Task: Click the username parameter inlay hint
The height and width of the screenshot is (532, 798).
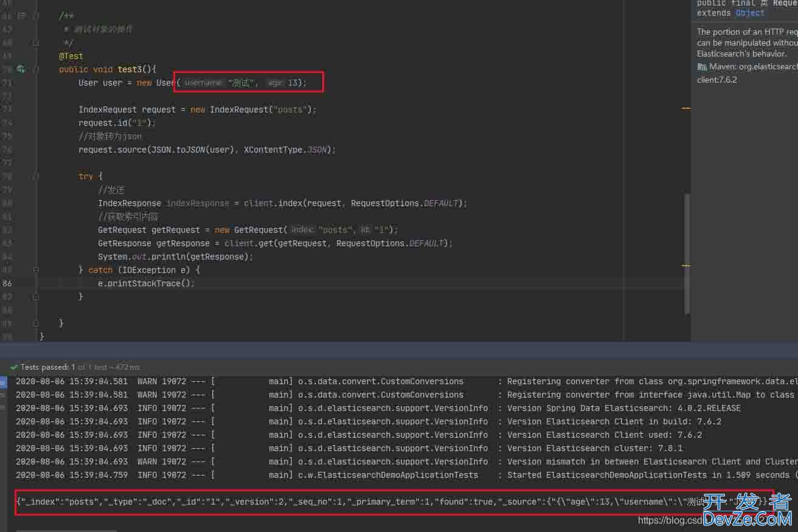Action: (204, 83)
